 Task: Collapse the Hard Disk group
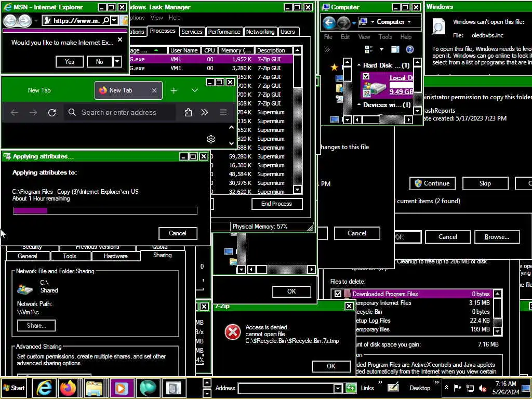[x=359, y=65]
